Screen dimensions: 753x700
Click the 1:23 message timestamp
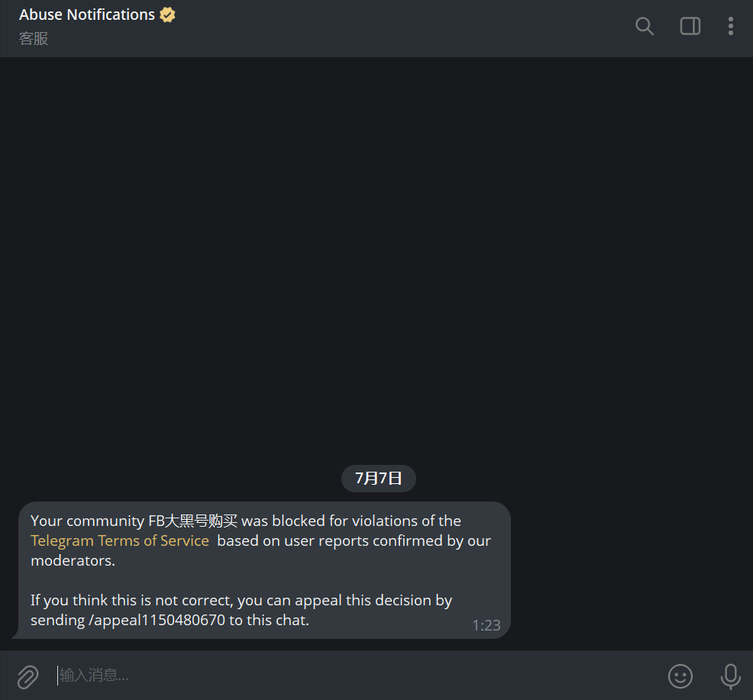[x=486, y=625]
